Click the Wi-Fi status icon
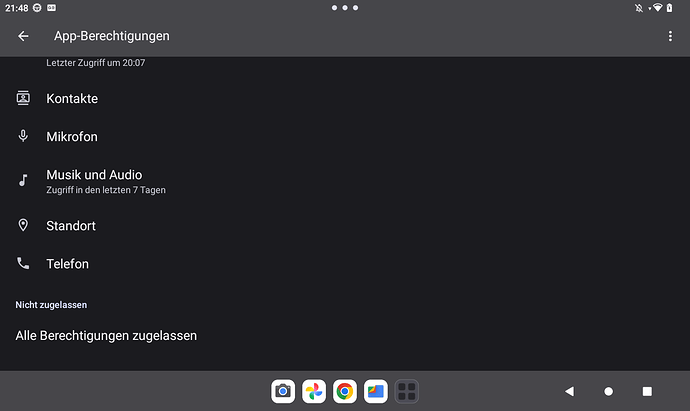Viewport: 690px width, 411px height. pyautogui.click(x=657, y=7)
